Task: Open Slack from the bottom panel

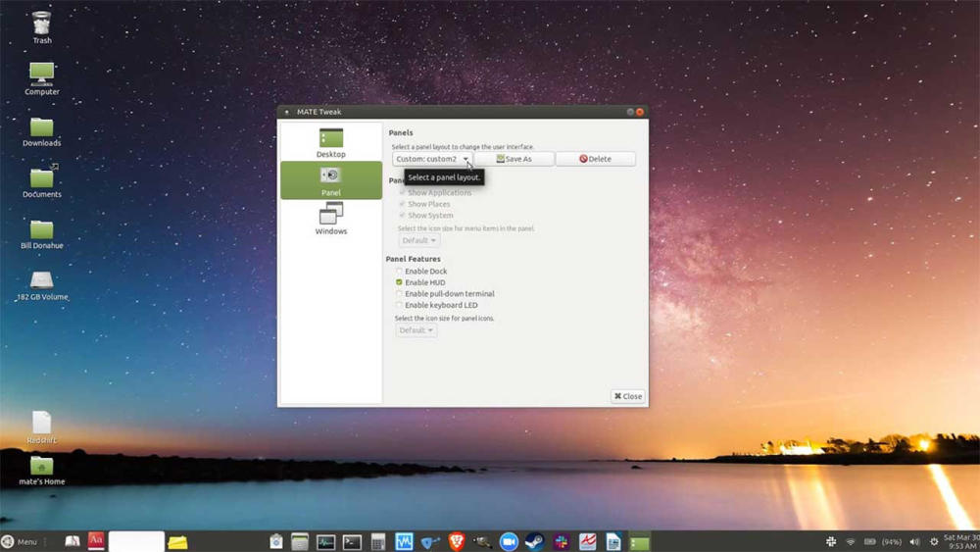Action: [561, 541]
